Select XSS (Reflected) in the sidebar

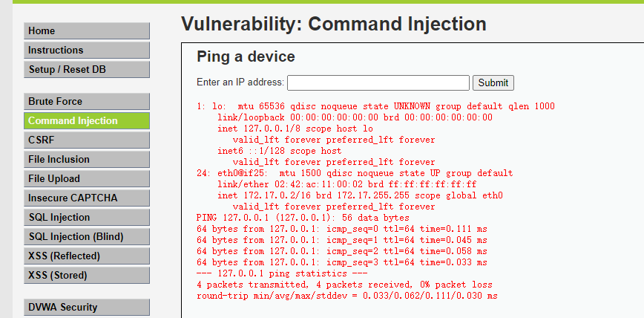tap(86, 256)
